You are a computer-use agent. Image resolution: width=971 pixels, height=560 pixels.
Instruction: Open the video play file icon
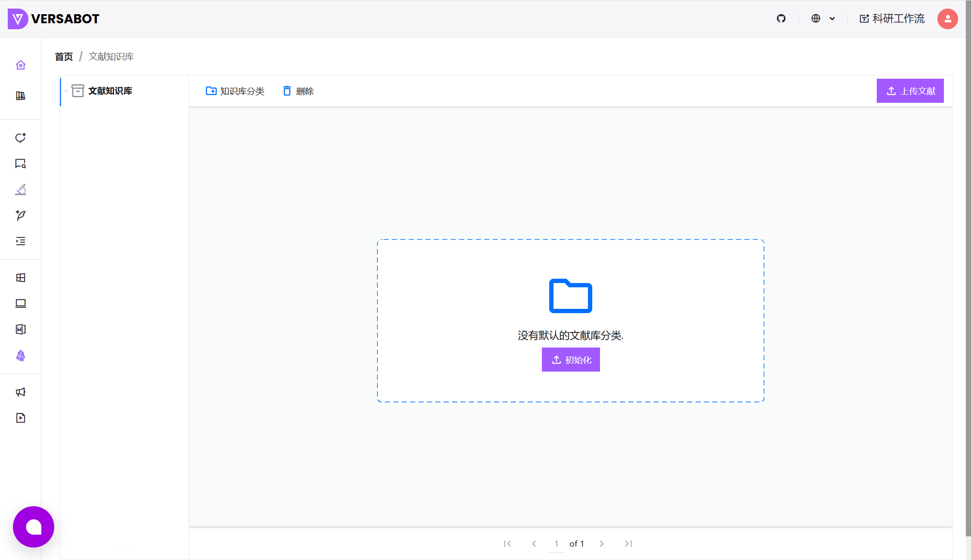21,418
